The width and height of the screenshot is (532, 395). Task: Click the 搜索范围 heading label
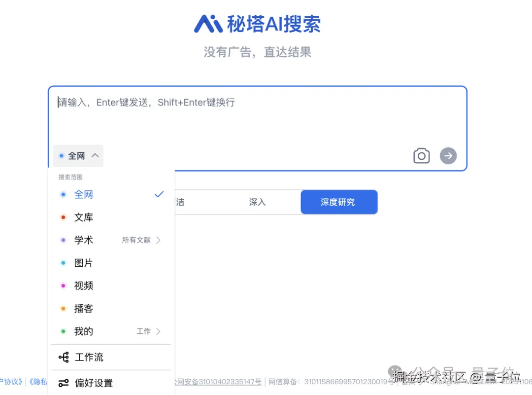pos(70,177)
